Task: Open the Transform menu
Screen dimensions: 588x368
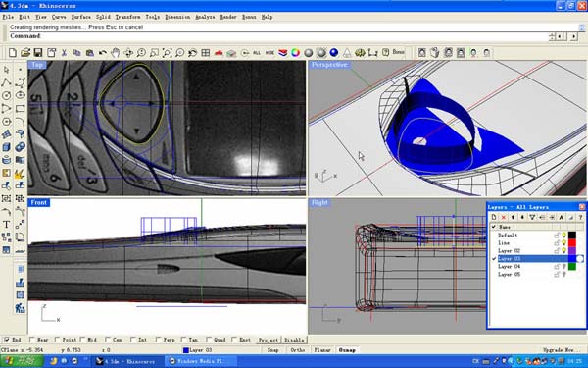Action: [x=127, y=17]
